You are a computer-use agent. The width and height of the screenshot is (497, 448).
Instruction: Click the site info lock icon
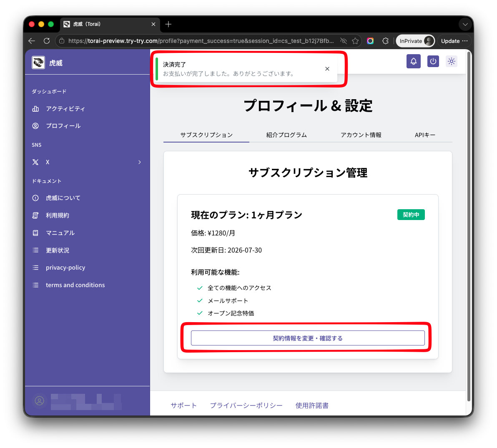tap(62, 41)
